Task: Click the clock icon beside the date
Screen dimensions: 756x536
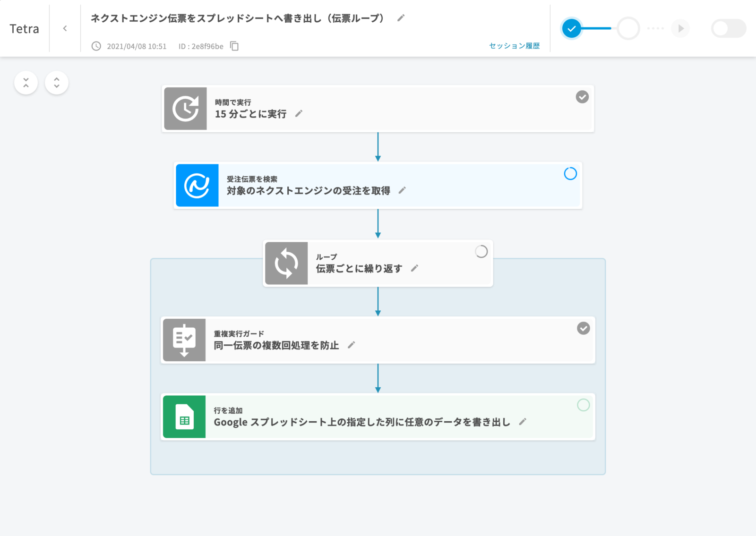Action: click(96, 46)
